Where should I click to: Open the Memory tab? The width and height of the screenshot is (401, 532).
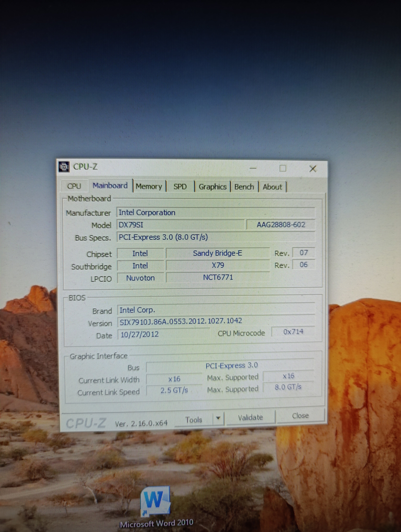(149, 187)
